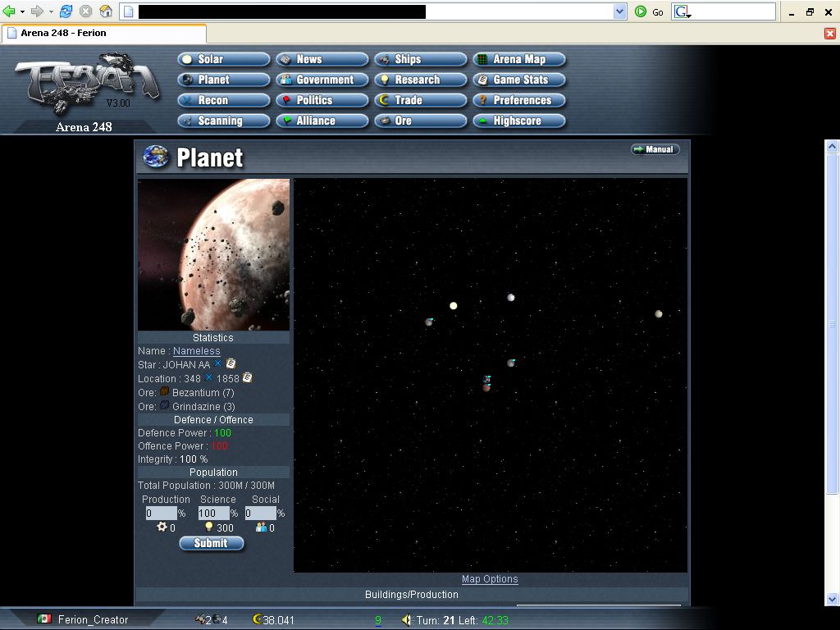The height and width of the screenshot is (630, 840).
Task: Click the Earth globe icon beside Planet title
Action: (156, 157)
